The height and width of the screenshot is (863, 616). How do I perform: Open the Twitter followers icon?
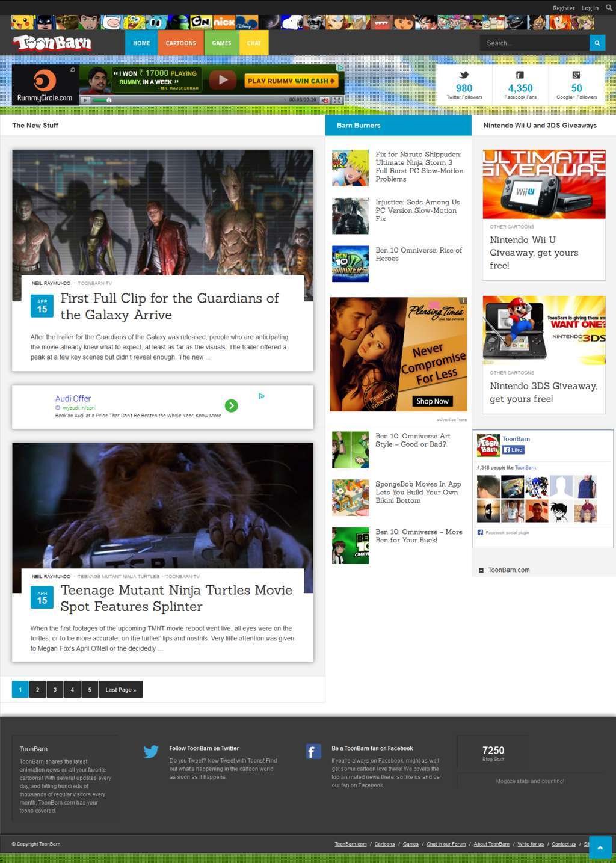tap(464, 75)
